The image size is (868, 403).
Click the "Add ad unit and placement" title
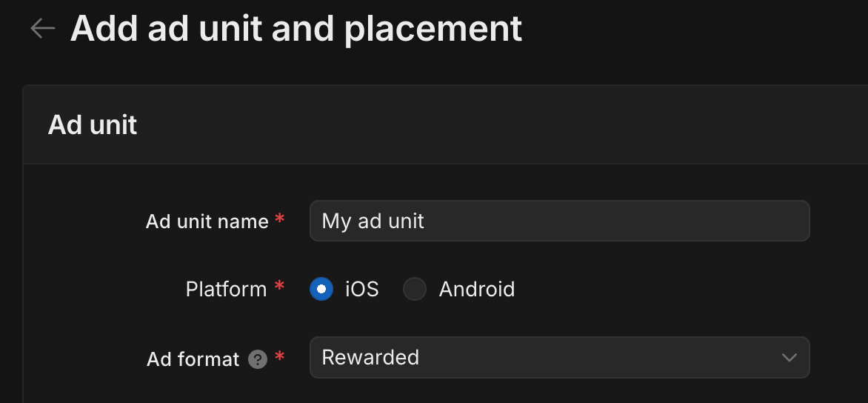coord(296,29)
